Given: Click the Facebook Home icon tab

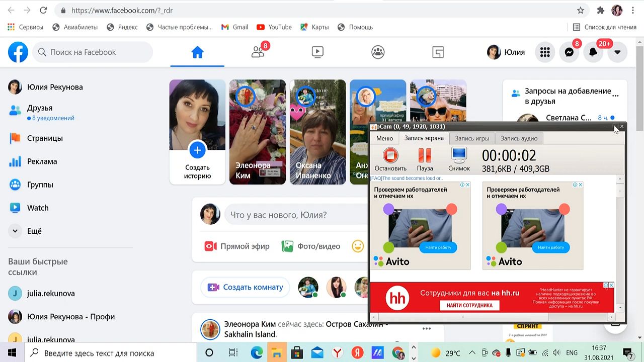Looking at the screenshot, I should click(x=197, y=52).
